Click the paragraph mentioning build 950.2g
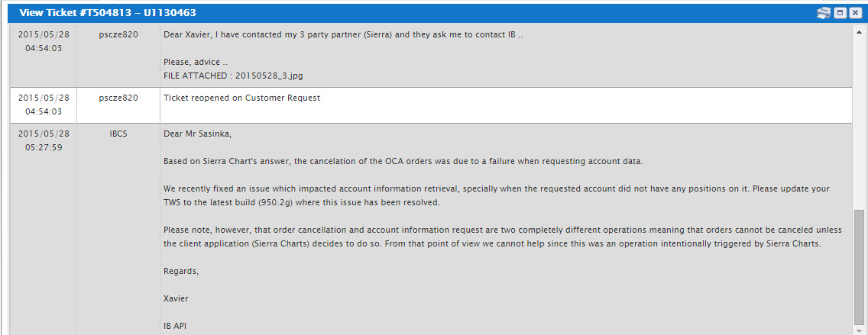This screenshot has width=868, height=335. tap(497, 195)
